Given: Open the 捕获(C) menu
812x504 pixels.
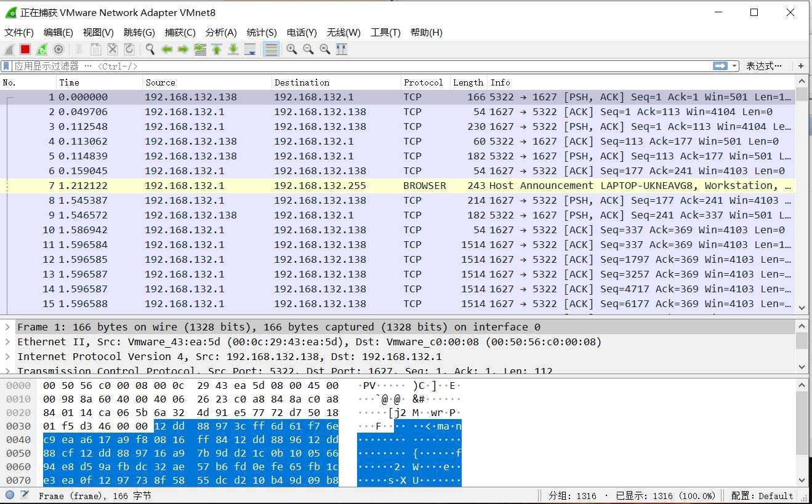Looking at the screenshot, I should 180,33.
